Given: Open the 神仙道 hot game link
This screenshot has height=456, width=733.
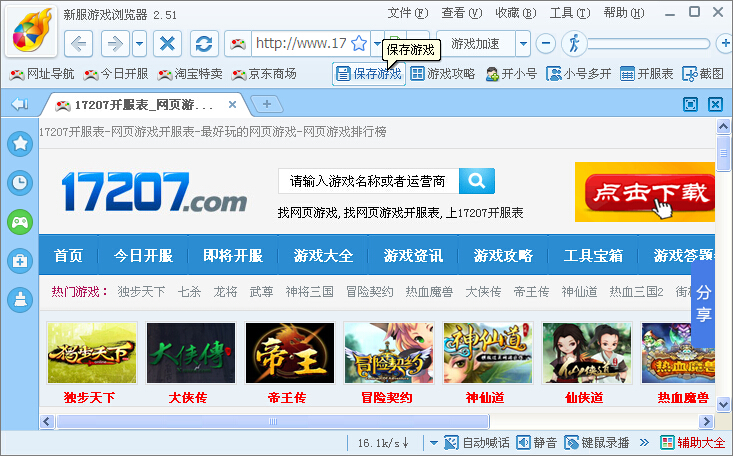Looking at the screenshot, I should [579, 292].
